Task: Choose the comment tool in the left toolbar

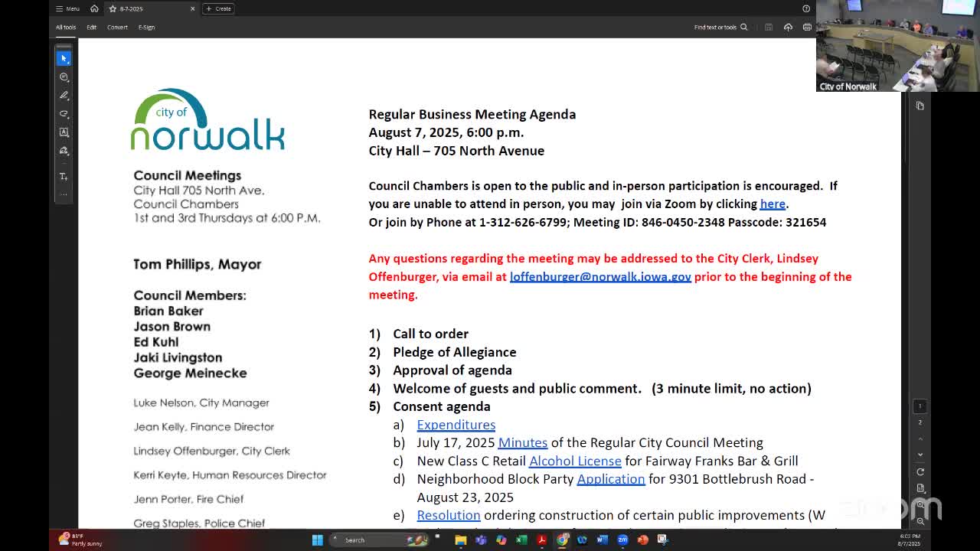Action: pyautogui.click(x=64, y=77)
